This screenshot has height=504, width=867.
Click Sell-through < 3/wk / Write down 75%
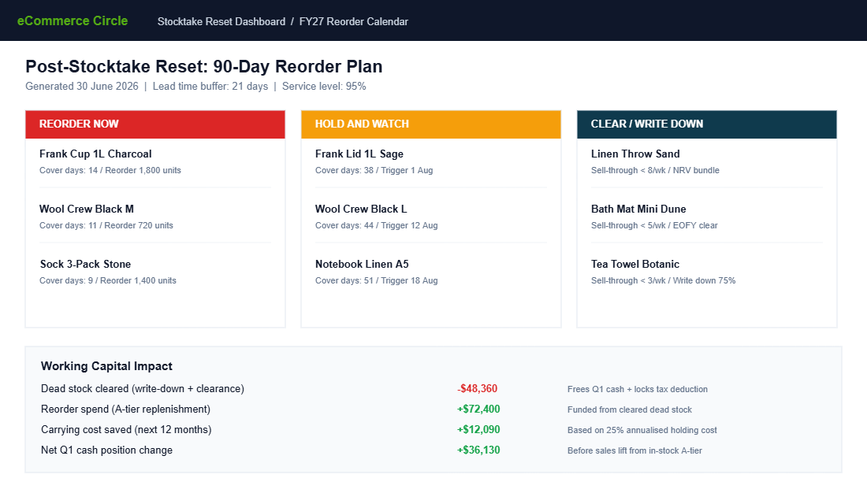tap(664, 281)
